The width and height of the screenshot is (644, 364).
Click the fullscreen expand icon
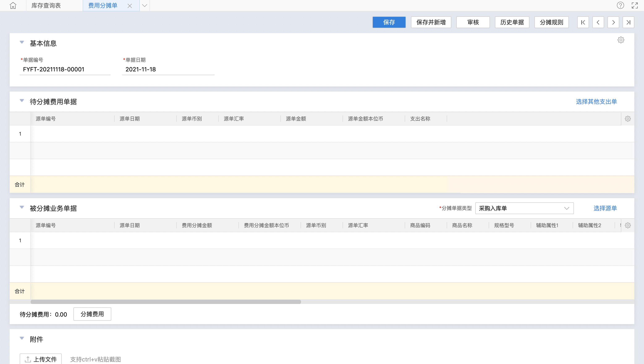coord(635,5)
